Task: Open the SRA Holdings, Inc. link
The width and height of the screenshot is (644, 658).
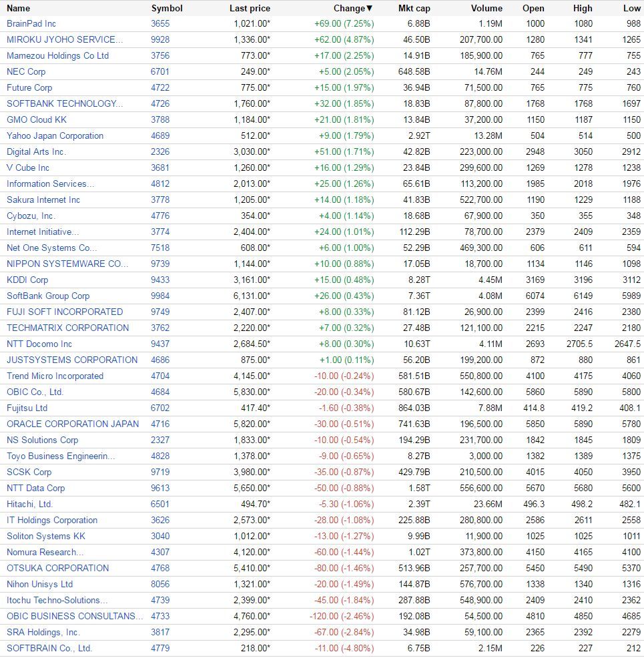Action: 43,632
